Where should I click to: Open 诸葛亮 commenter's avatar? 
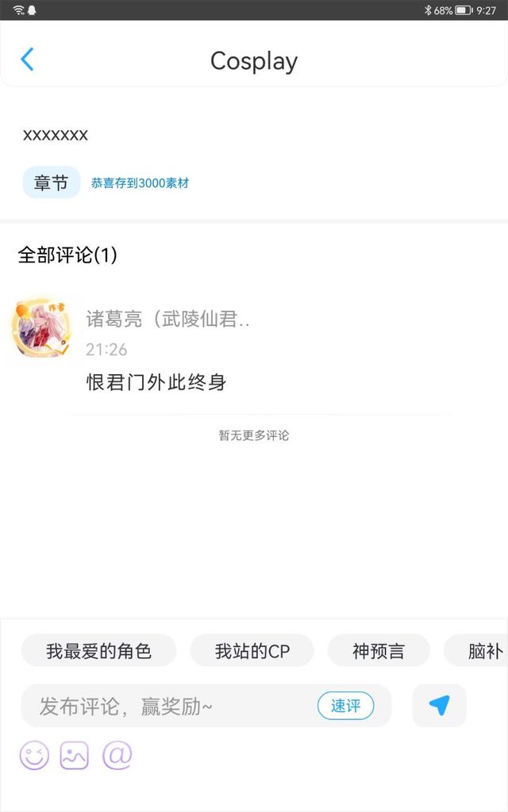[40, 327]
